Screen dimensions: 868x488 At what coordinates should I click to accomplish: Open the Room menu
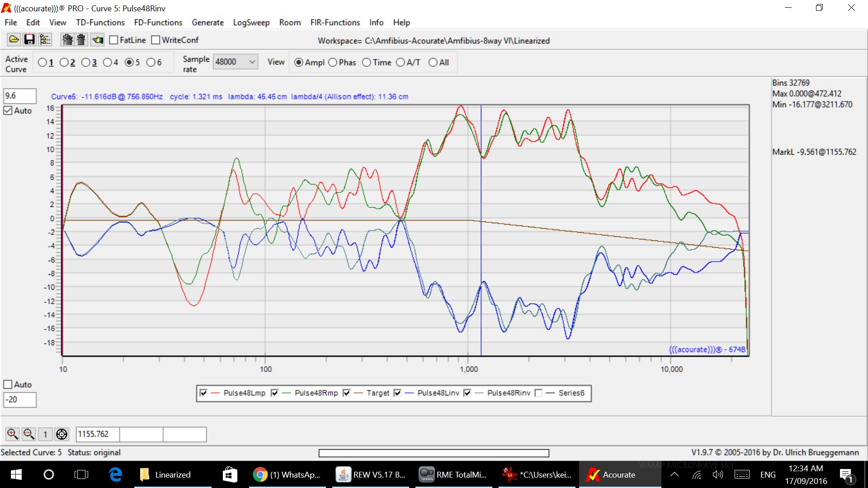[290, 23]
